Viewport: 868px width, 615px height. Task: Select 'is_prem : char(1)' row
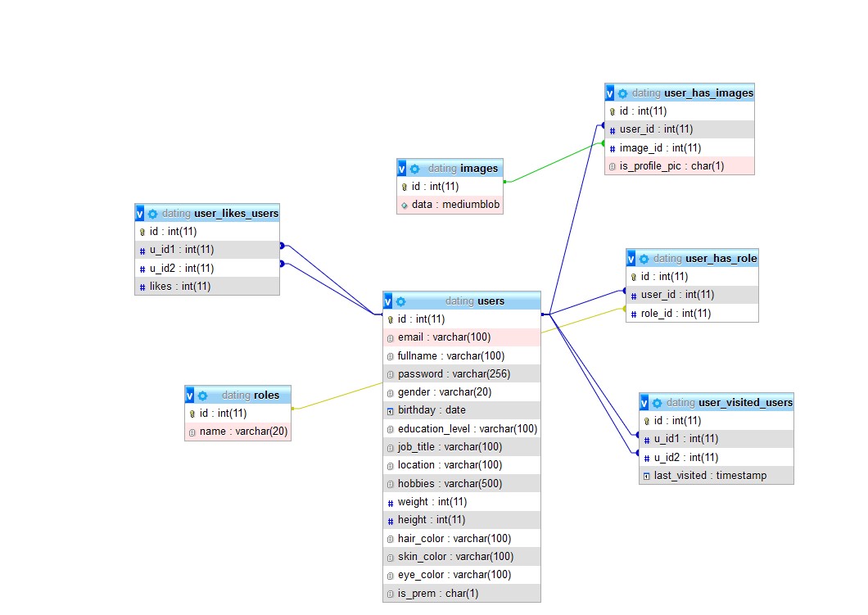point(462,593)
